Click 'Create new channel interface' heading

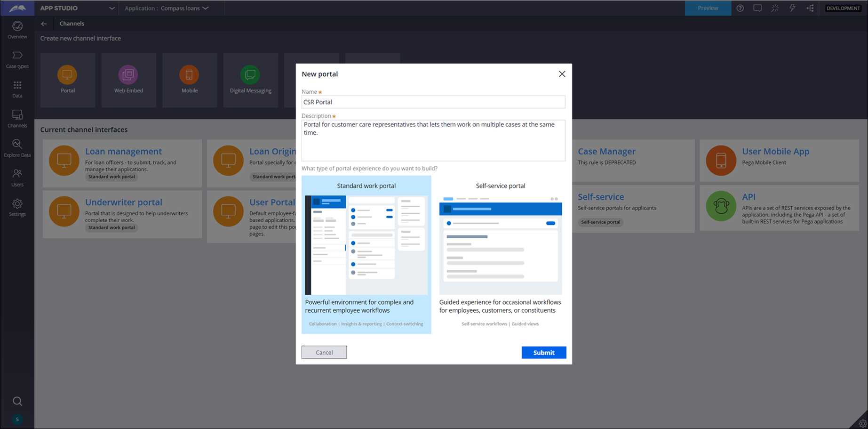tap(80, 38)
